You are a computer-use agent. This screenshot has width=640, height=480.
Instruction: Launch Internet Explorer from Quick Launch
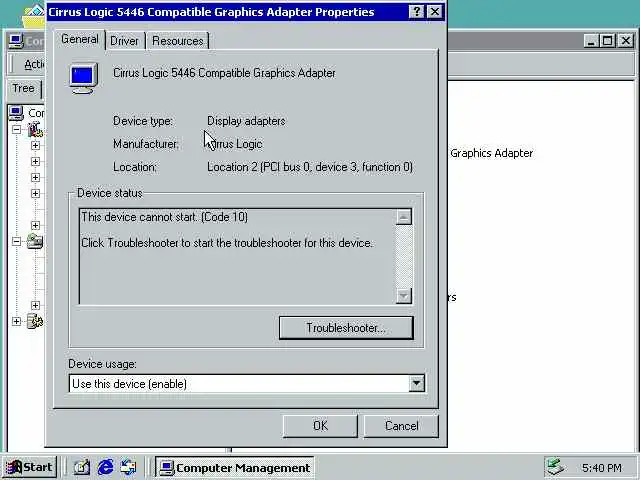105,467
